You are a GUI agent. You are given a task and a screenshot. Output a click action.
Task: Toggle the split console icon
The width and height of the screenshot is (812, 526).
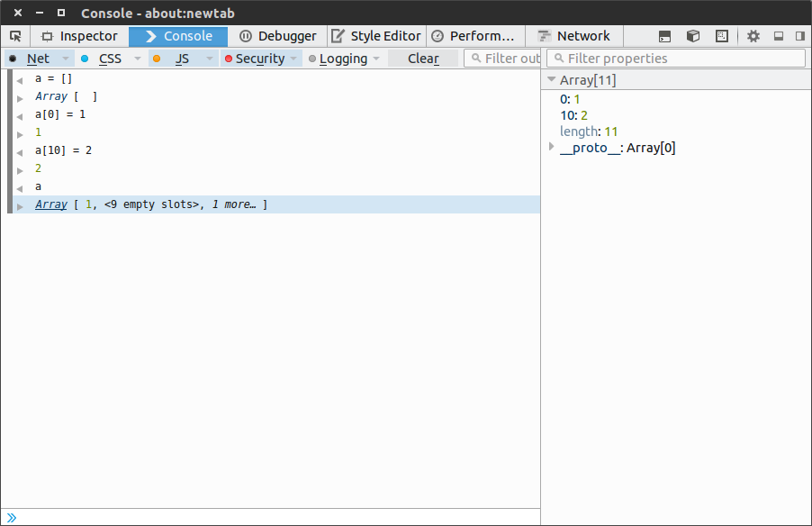pyautogui.click(x=664, y=36)
